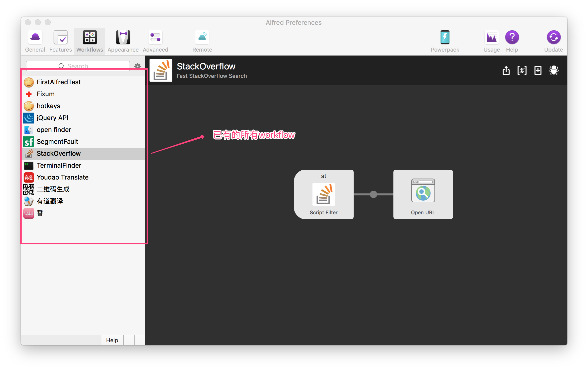The height and width of the screenshot is (370, 588).
Task: Remove workflow using the minus button
Action: pos(140,340)
